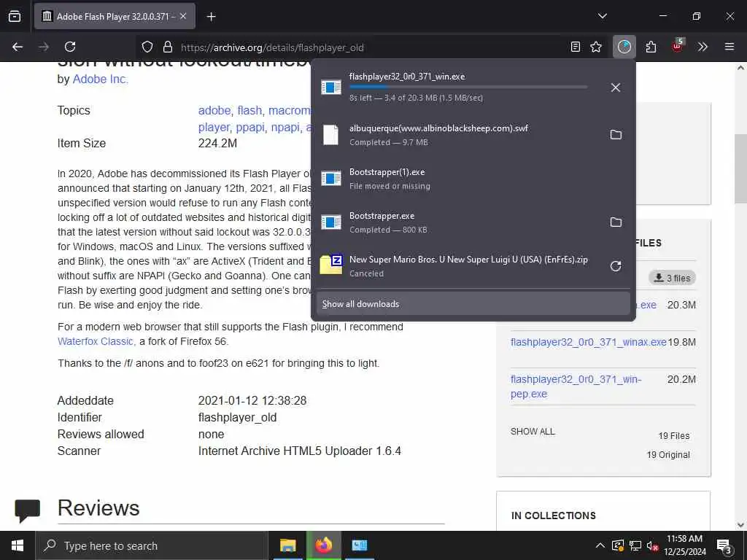Go back to previous page
747x560 pixels.
pyautogui.click(x=18, y=47)
